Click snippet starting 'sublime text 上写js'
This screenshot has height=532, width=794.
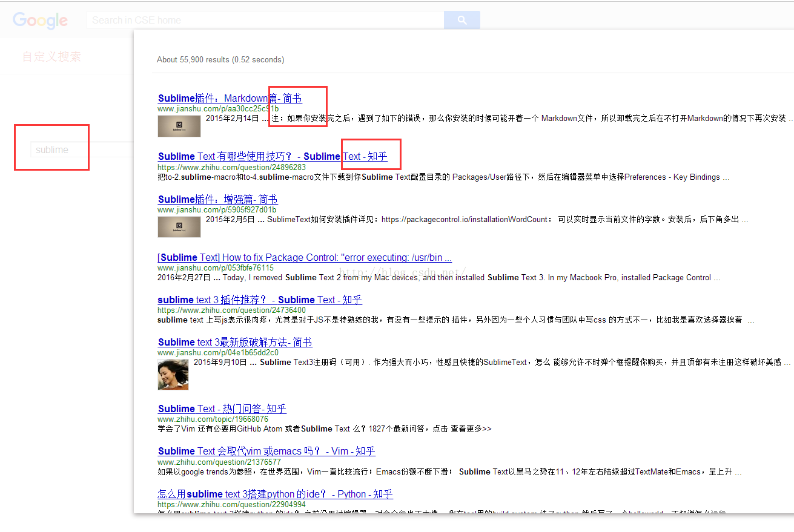click(x=455, y=320)
